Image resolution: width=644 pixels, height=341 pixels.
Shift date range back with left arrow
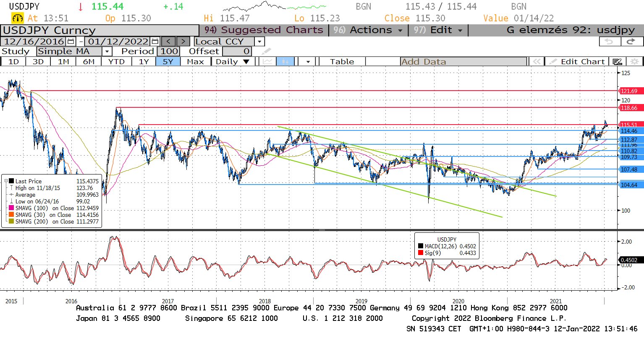tap(168, 42)
